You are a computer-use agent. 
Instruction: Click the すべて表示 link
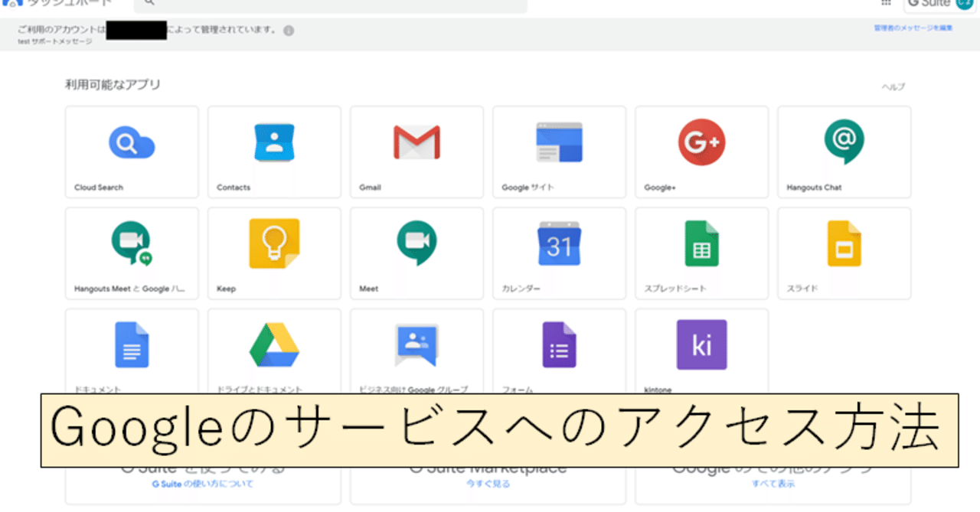(773, 484)
